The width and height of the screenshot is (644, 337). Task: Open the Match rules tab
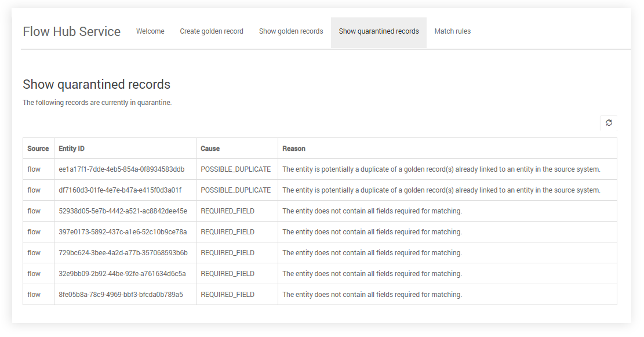[452, 31]
